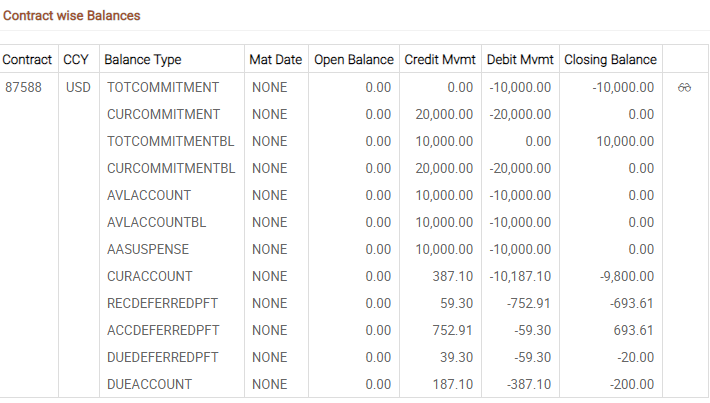Click the AASUSPENSE balance type cell
The image size is (710, 403).
148,249
